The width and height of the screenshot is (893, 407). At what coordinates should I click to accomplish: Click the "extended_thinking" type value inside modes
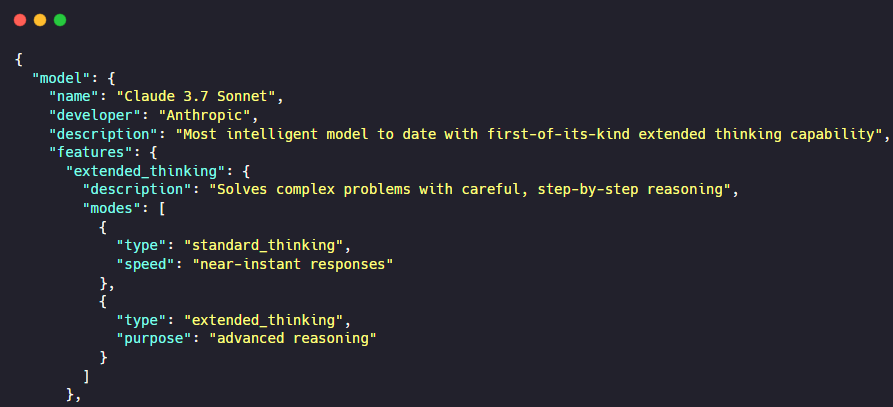[x=263, y=320]
